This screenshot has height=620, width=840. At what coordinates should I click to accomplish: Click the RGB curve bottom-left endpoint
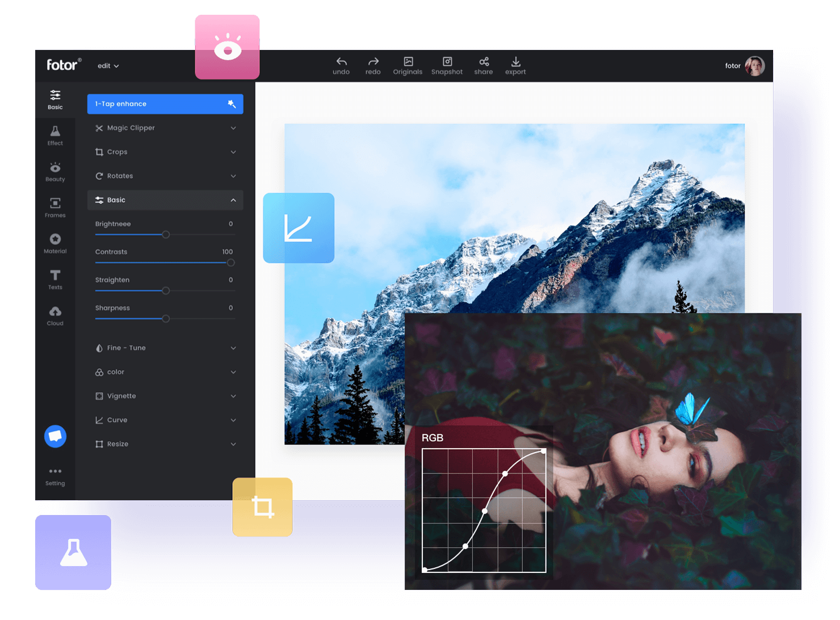tap(425, 569)
